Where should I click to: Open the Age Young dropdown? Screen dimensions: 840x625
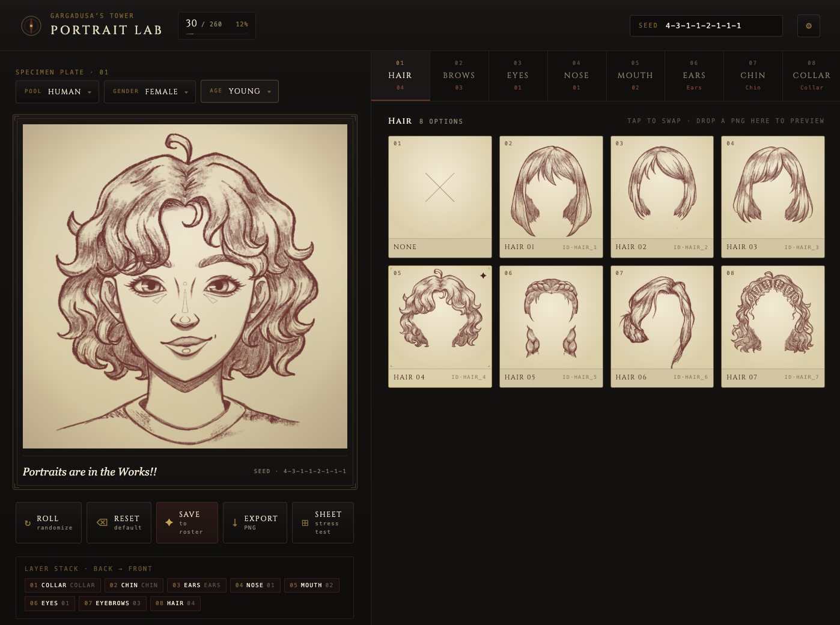(240, 91)
